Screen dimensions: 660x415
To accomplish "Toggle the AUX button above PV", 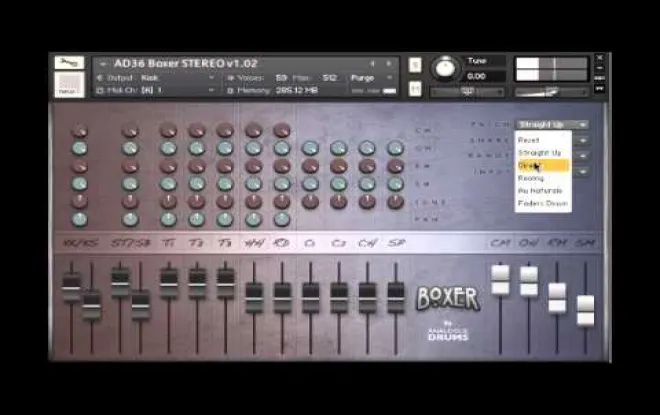I will click(x=600, y=78).
